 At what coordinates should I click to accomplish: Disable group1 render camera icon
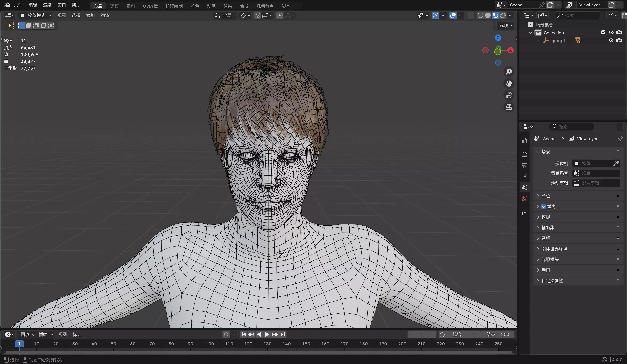[619, 40]
